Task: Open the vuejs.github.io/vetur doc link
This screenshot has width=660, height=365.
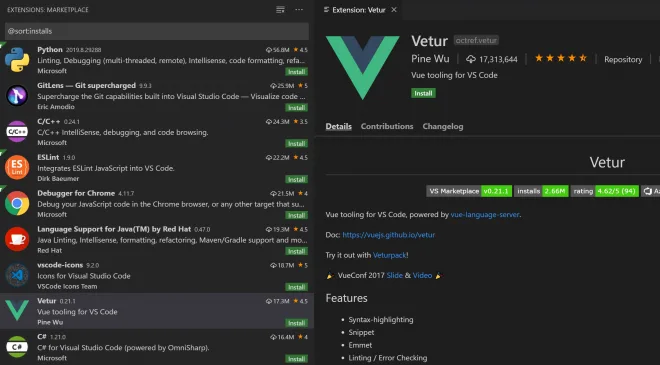Action: coord(389,235)
